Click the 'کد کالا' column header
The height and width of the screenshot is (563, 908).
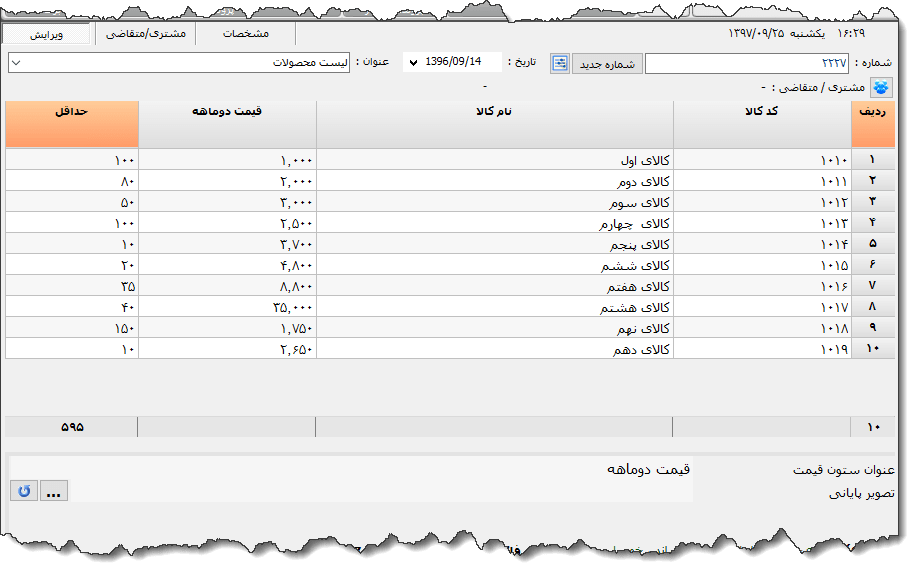tap(761, 123)
